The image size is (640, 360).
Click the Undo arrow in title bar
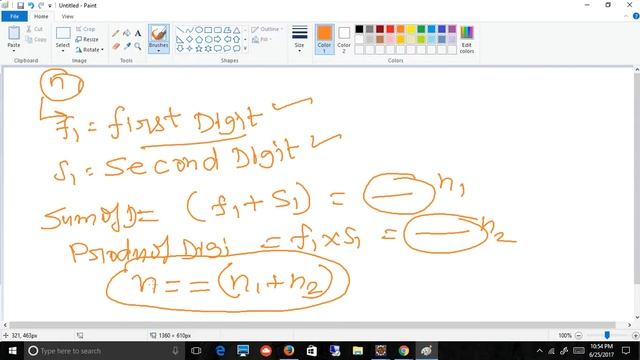coord(31,5)
